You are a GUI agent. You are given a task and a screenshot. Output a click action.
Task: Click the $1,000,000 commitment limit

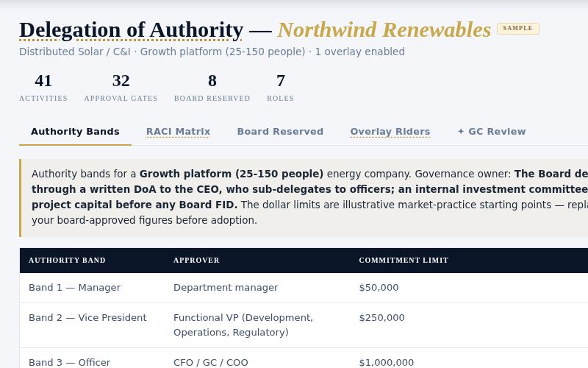[387, 362]
